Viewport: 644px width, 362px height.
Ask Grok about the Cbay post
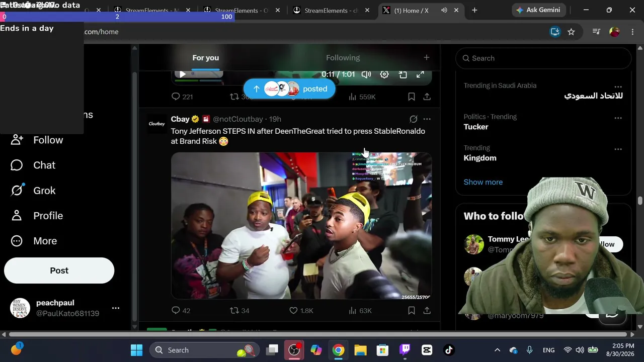click(x=413, y=119)
